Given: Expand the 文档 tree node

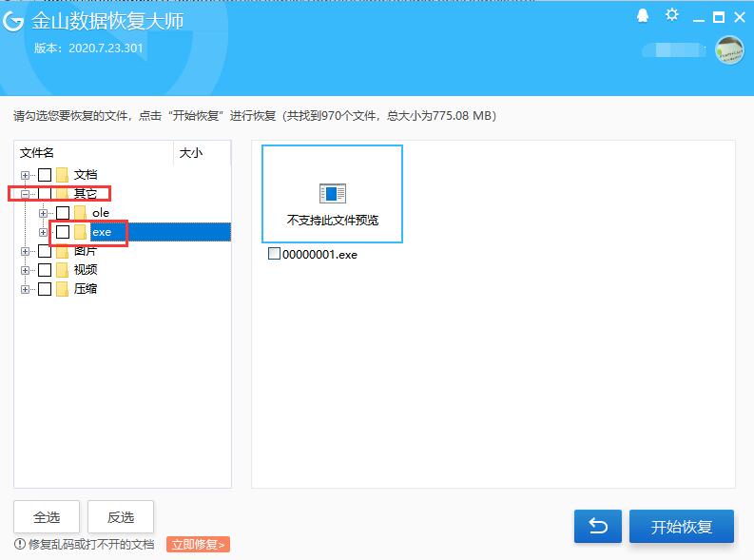Looking at the screenshot, I should pyautogui.click(x=25, y=176).
